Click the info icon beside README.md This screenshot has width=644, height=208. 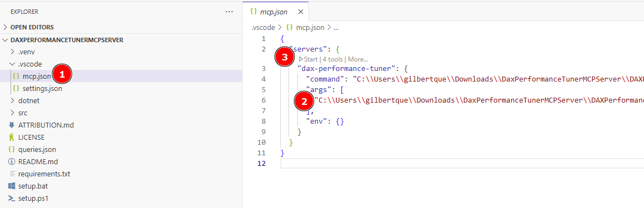pyautogui.click(x=12, y=161)
